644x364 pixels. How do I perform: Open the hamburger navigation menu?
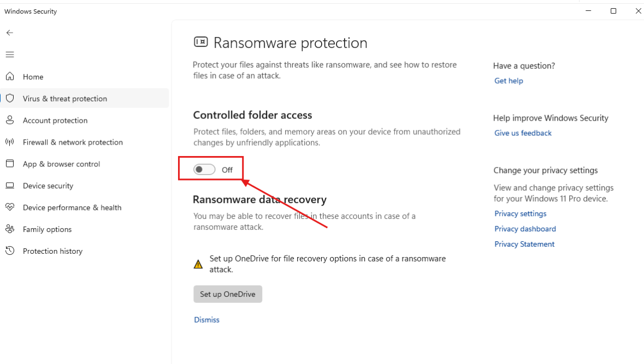(10, 55)
